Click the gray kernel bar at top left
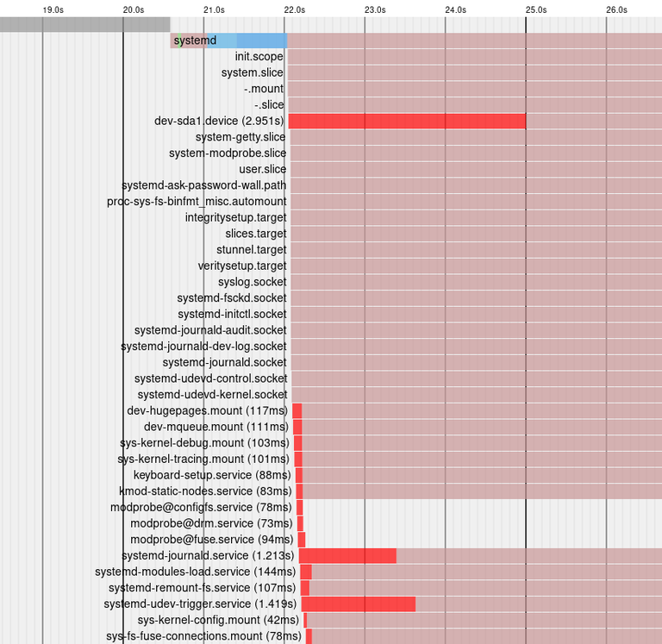This screenshot has height=644, width=662. tap(84, 24)
